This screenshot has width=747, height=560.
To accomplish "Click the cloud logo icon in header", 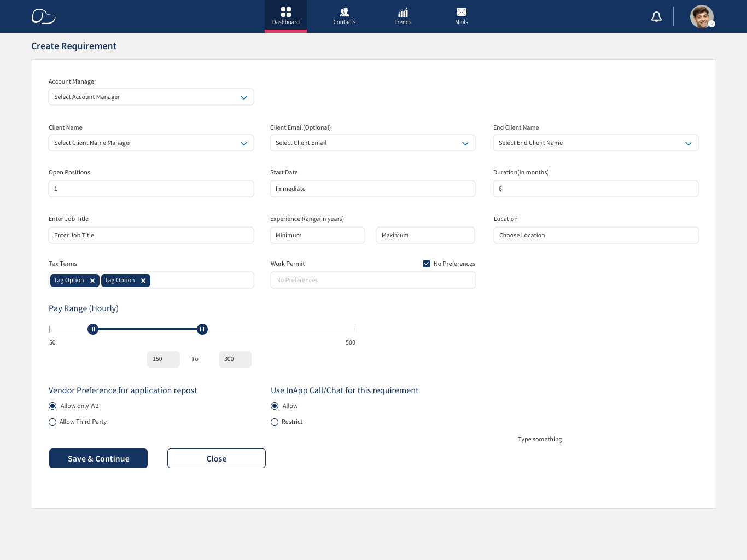I will (43, 16).
